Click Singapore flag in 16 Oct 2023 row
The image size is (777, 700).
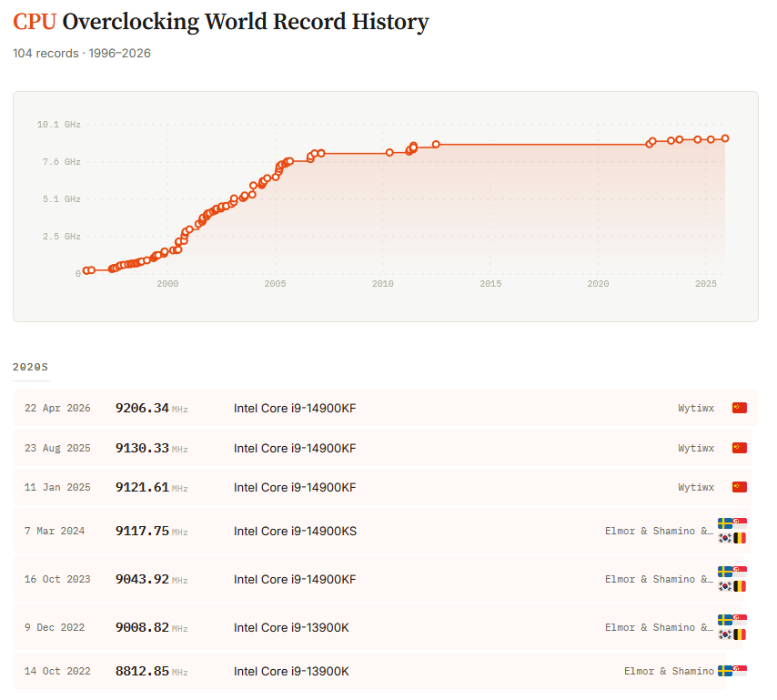(x=740, y=572)
